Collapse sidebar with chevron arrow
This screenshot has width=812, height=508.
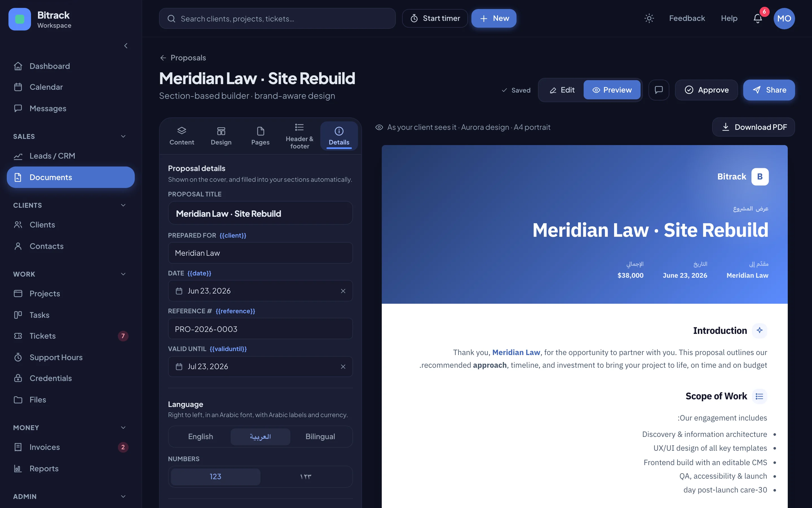[126, 46]
